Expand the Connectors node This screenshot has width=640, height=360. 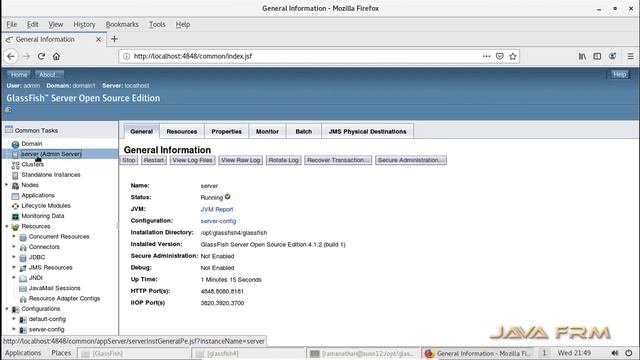click(14, 247)
